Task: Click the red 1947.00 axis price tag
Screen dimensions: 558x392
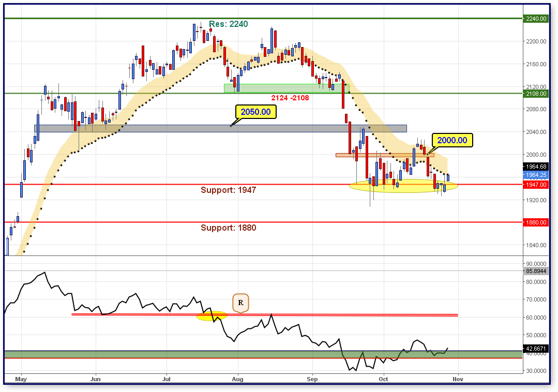Action: 536,185
